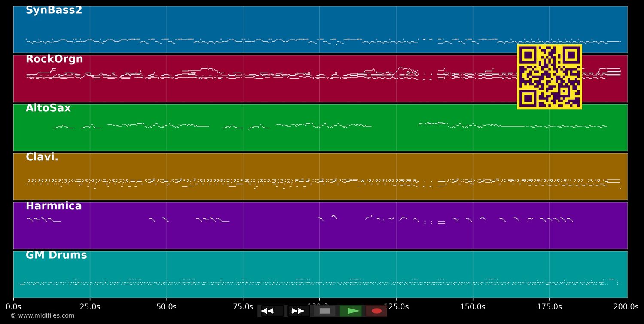Click the 175.0s timeline marker
This screenshot has height=324, width=644.
549,307
